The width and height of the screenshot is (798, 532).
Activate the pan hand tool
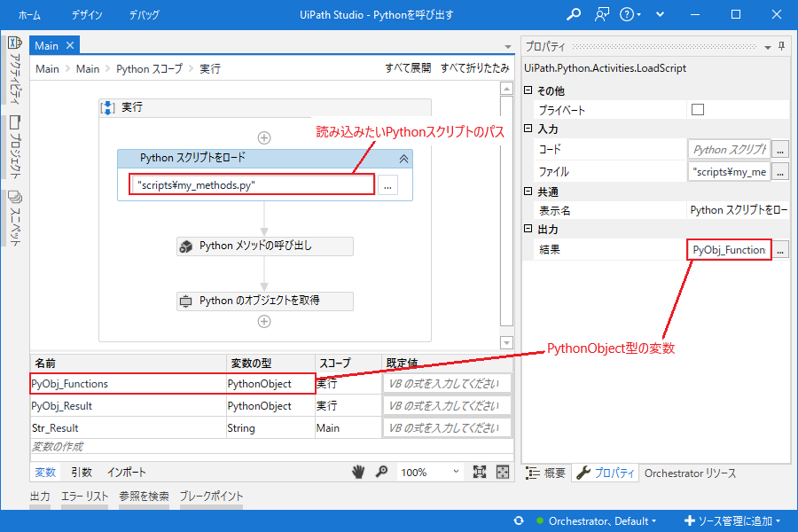pos(359,472)
